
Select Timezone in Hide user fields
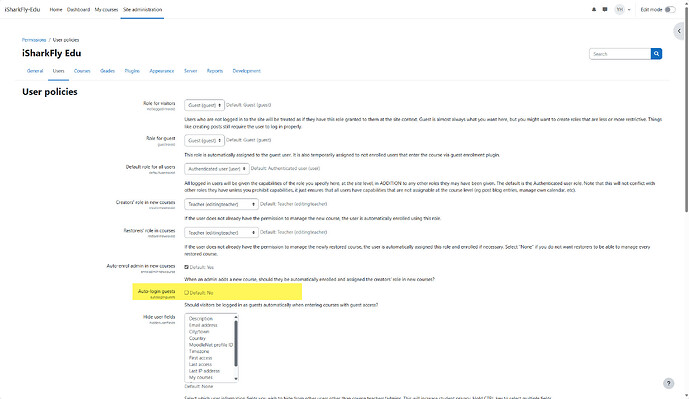(x=199, y=352)
